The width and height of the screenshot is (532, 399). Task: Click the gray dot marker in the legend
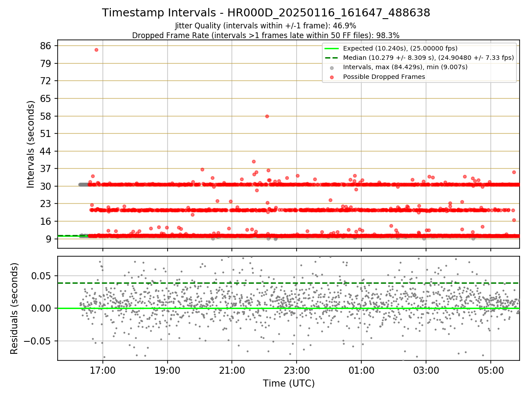click(x=332, y=67)
